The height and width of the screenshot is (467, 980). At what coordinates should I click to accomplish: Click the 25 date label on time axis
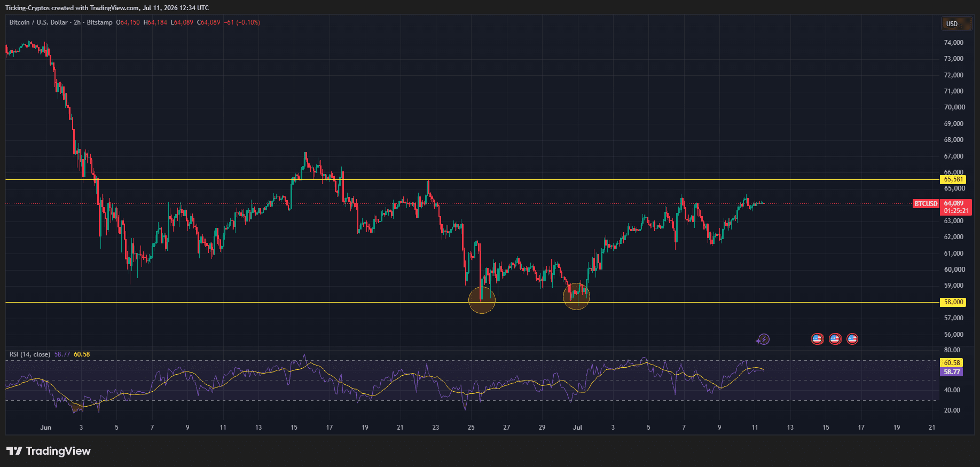471,428
